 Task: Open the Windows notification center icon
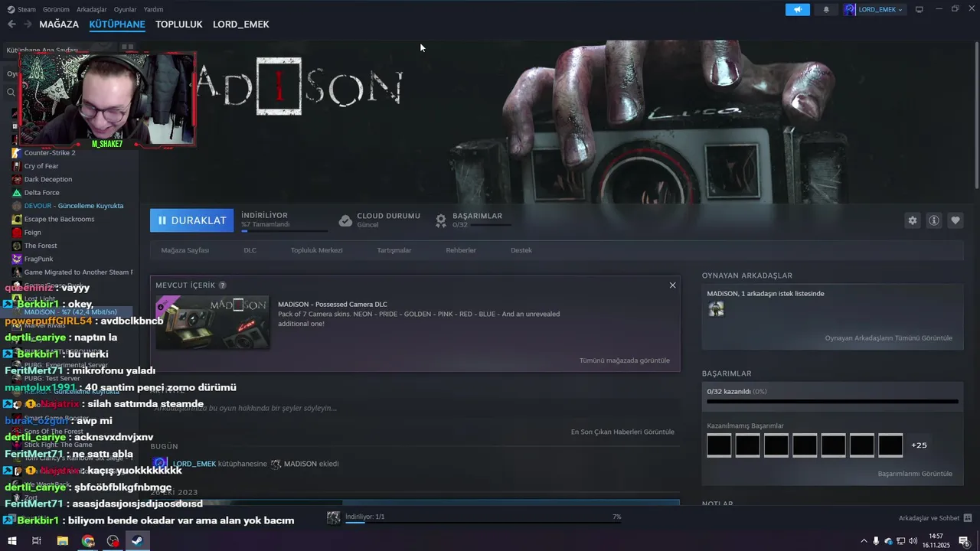point(964,541)
